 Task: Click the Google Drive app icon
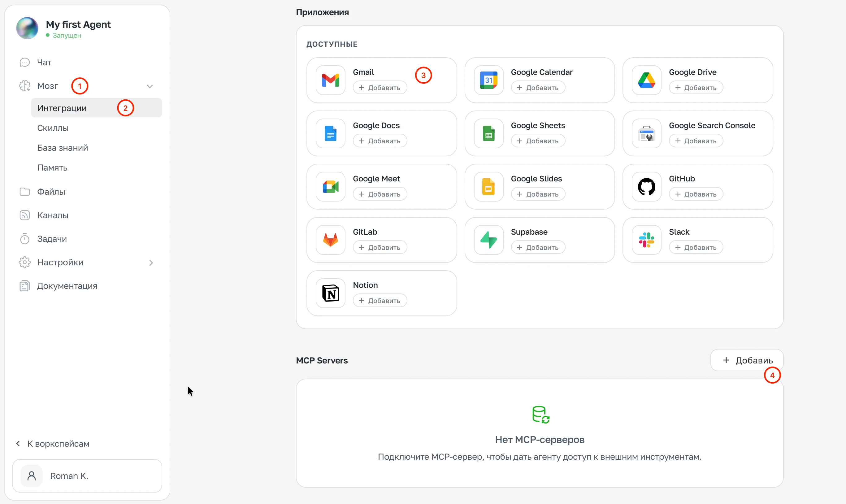646,80
